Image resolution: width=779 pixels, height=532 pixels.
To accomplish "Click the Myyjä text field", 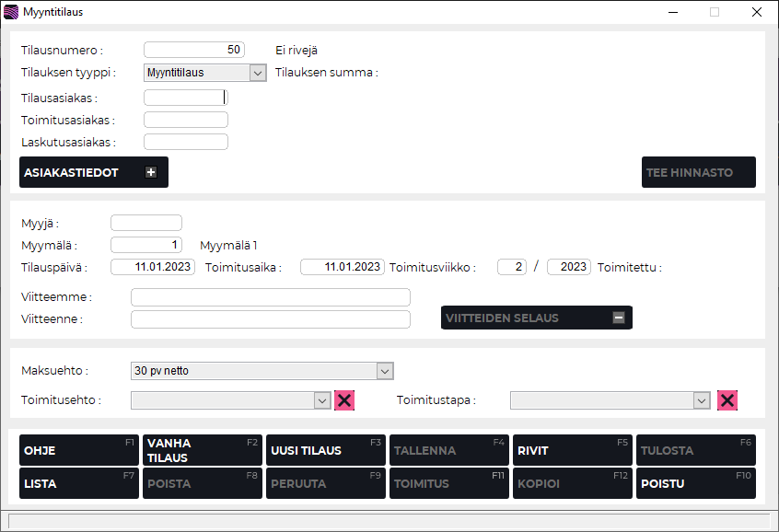I will 146,222.
